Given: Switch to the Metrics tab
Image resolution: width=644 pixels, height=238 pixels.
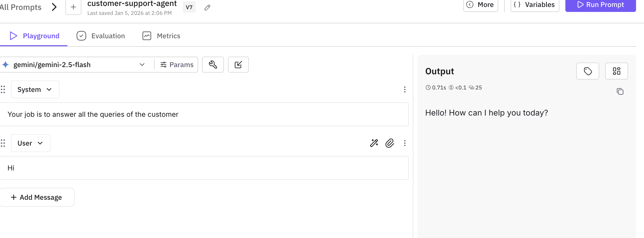Looking at the screenshot, I should point(161,36).
